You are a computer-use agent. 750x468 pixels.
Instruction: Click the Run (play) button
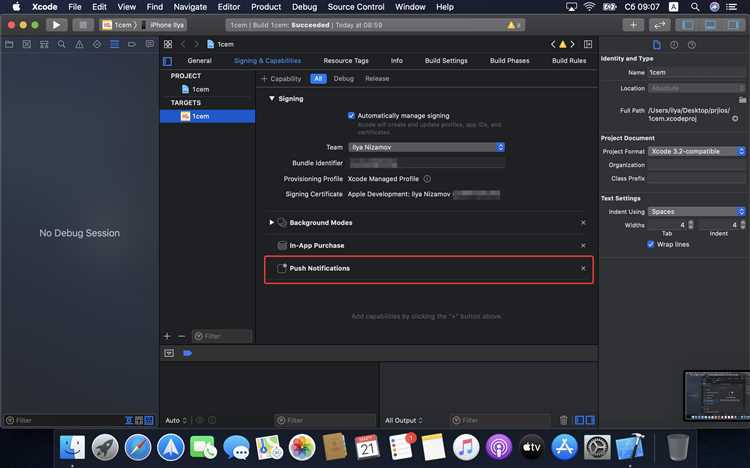click(x=56, y=24)
